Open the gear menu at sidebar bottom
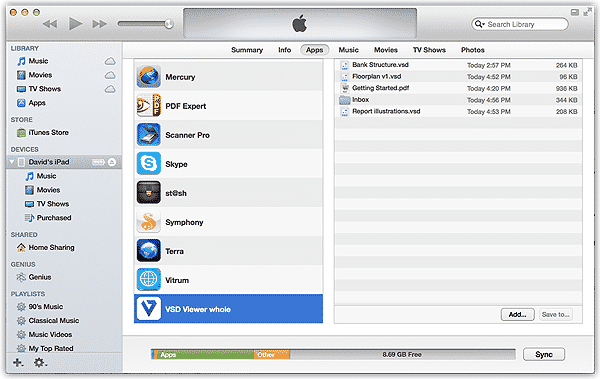The width and height of the screenshot is (600, 379). [40, 362]
